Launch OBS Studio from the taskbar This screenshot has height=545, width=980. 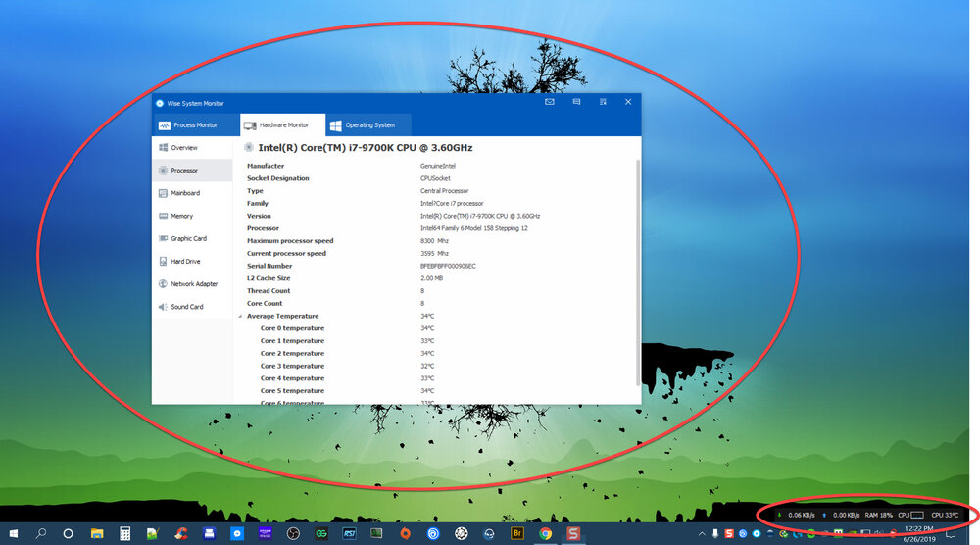coord(293,534)
